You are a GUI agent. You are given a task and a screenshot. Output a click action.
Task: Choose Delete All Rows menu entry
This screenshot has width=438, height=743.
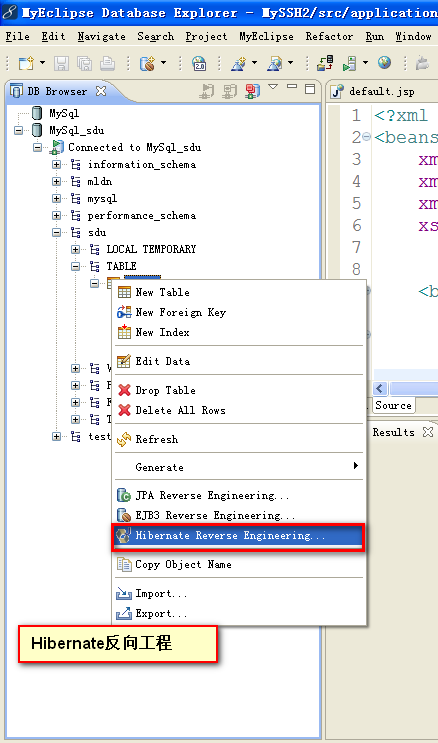coord(239,410)
